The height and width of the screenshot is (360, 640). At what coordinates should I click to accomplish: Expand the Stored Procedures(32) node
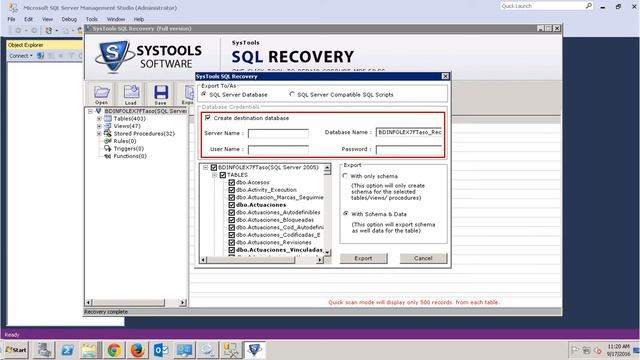[x=99, y=133]
